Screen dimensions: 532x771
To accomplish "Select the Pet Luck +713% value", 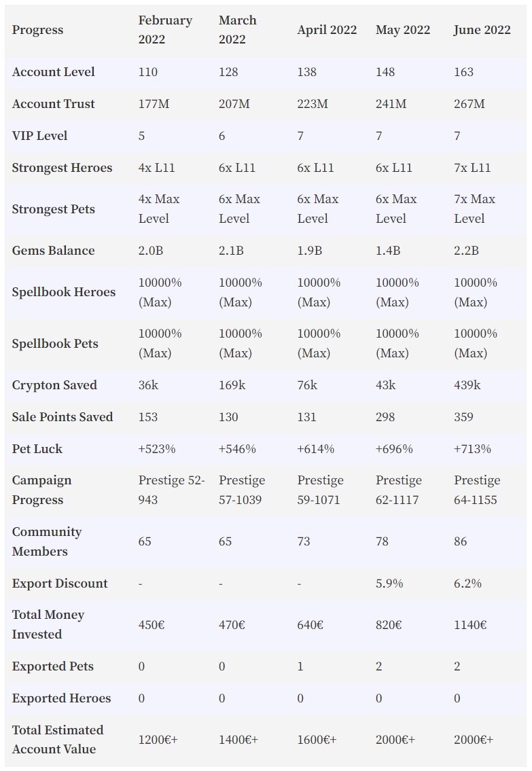I will 472,449.
